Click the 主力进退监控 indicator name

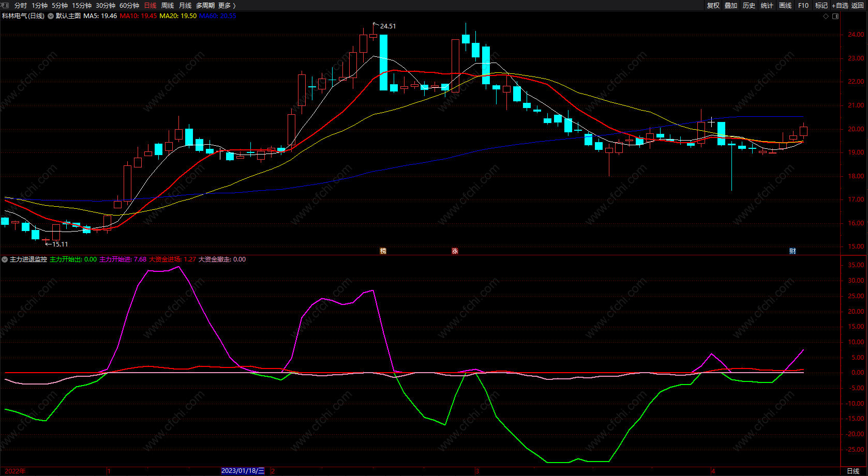click(28, 259)
